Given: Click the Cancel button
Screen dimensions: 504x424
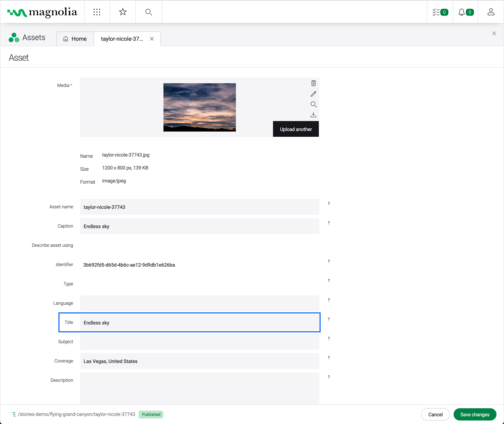Looking at the screenshot, I should coord(435,414).
